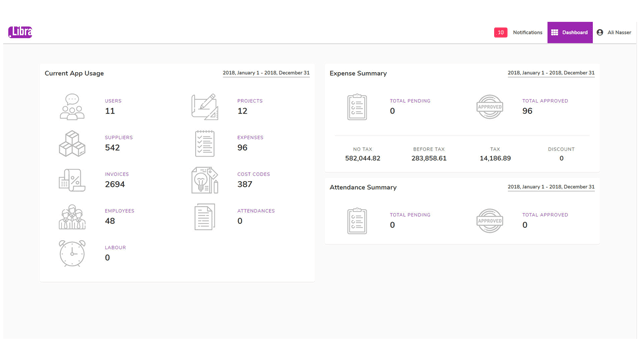Click the Attendance Summary heading

click(x=363, y=187)
